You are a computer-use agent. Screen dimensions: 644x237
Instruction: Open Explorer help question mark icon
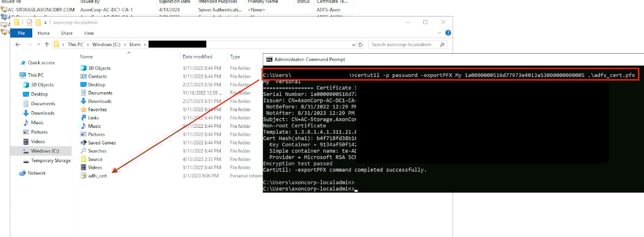(x=448, y=33)
